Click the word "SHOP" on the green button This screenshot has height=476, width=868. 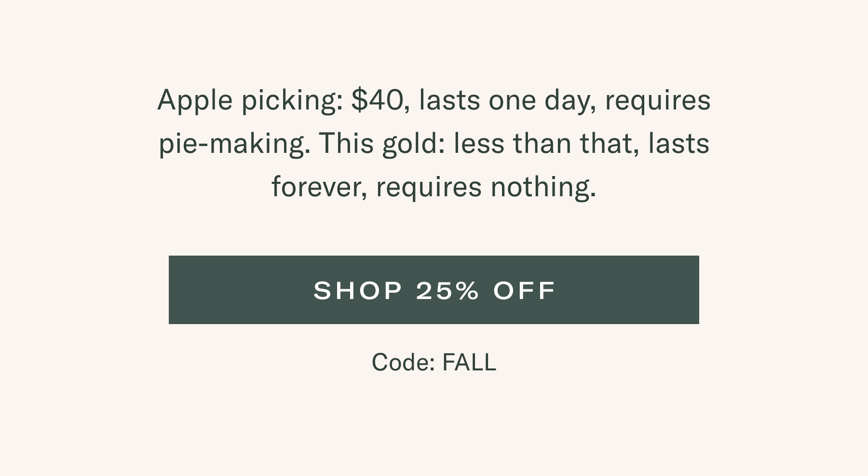(358, 290)
